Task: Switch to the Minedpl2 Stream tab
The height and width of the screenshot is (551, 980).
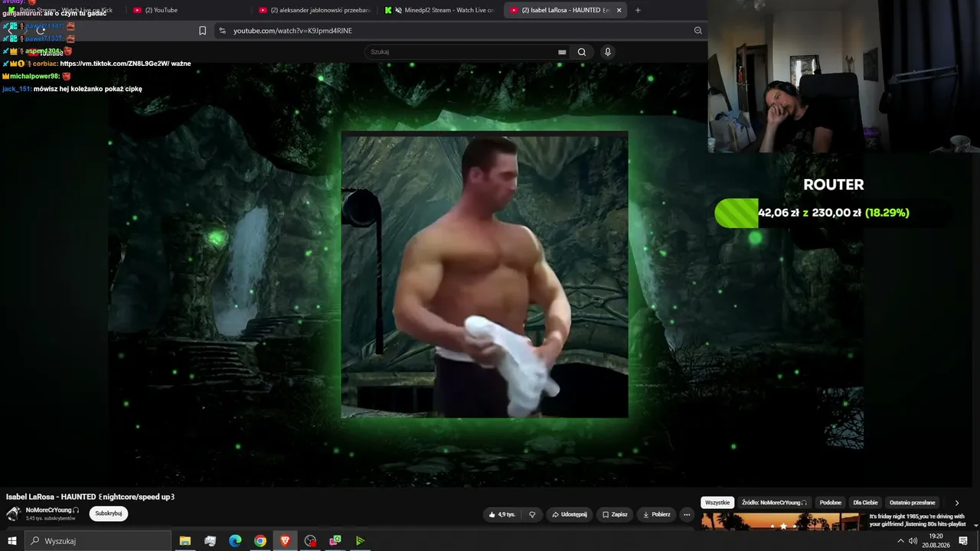Action: [x=439, y=10]
